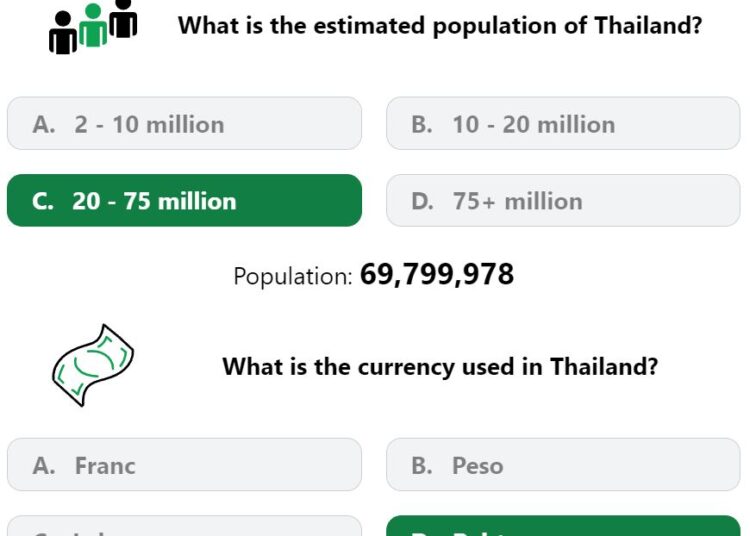Select answer B. 10 - 20 million
Viewport: 750px width, 536px height.
point(563,124)
